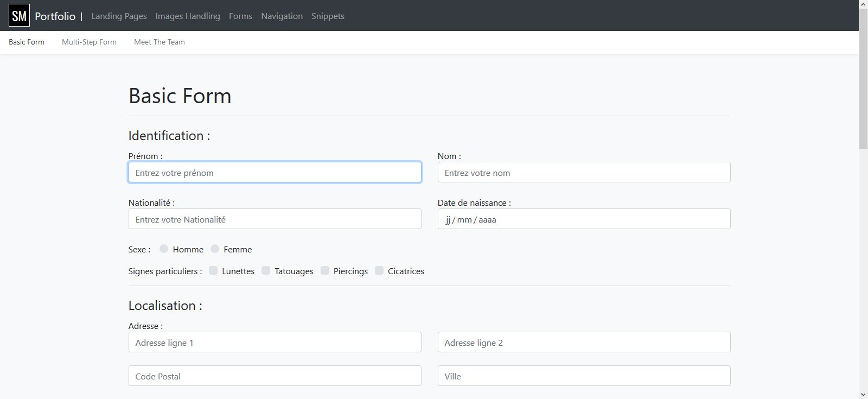868x399 pixels.
Task: Click the Adresse ligne 1 field
Action: click(x=275, y=342)
